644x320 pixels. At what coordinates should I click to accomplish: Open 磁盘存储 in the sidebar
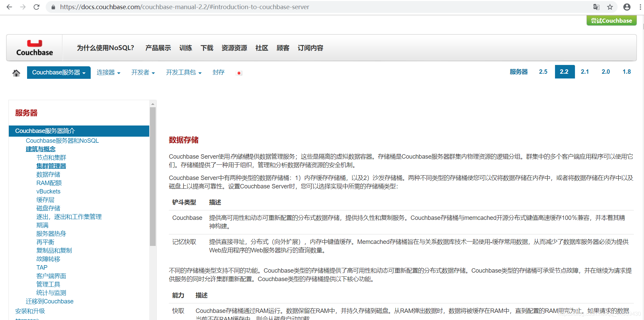48,208
